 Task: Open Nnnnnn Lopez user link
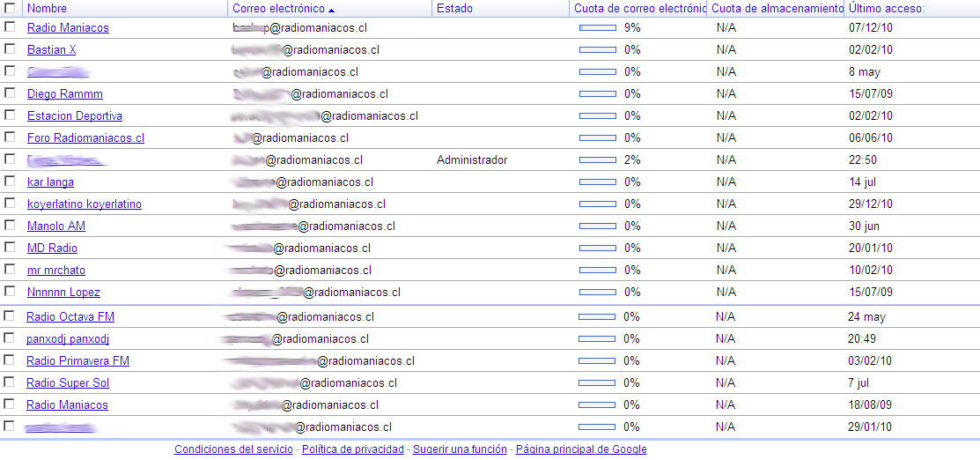[63, 293]
